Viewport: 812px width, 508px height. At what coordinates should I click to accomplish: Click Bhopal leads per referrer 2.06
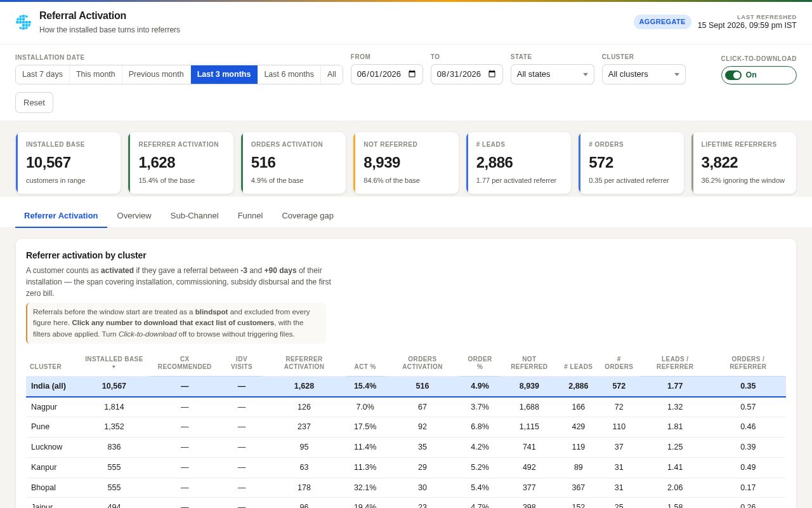(x=675, y=488)
